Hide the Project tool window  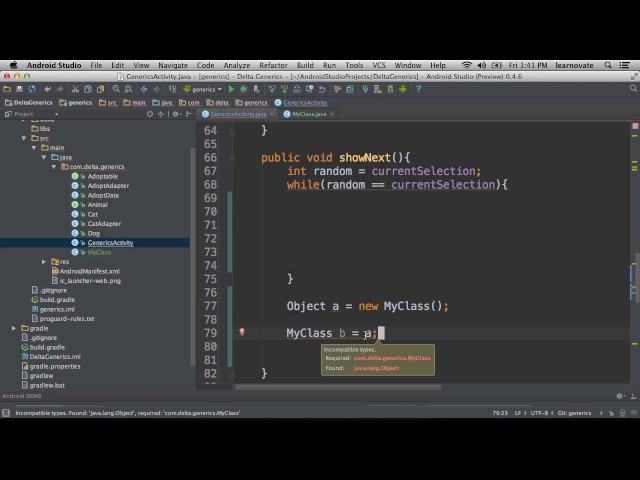189,114
